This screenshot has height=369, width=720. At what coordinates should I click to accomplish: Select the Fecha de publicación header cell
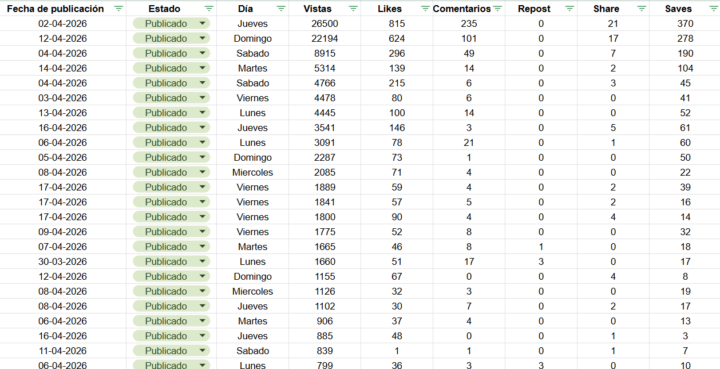[63, 9]
